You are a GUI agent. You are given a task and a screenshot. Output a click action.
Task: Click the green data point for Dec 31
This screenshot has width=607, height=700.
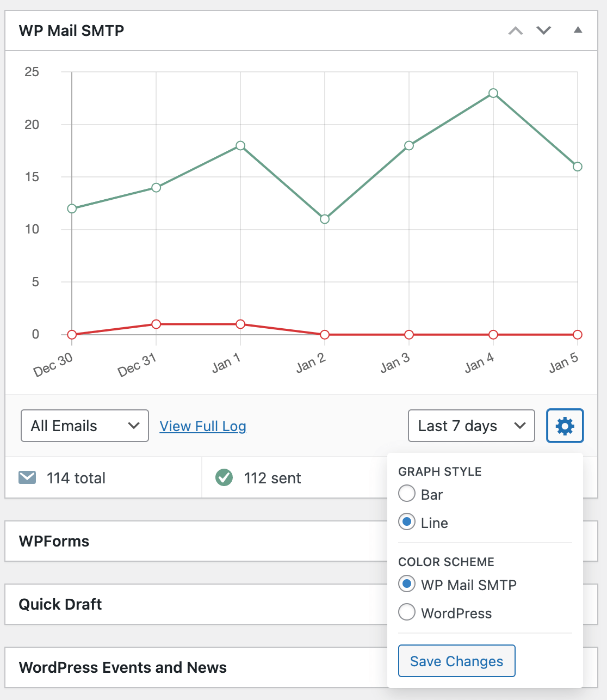[156, 187]
